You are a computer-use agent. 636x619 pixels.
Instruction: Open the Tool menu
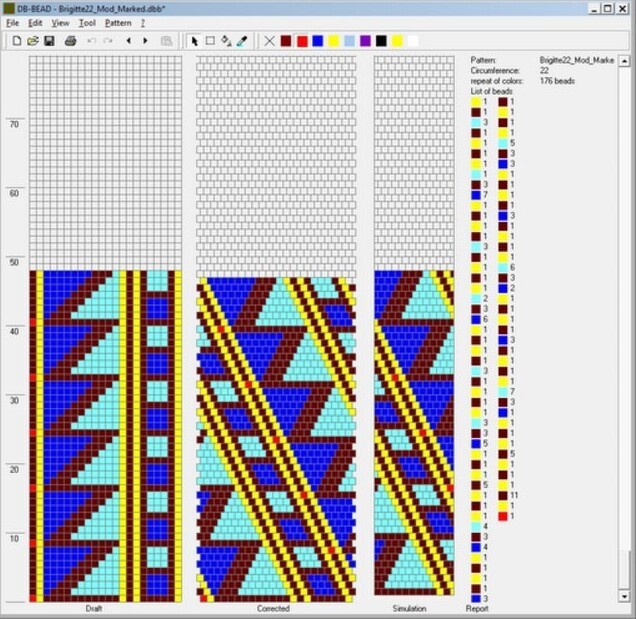tap(87, 22)
